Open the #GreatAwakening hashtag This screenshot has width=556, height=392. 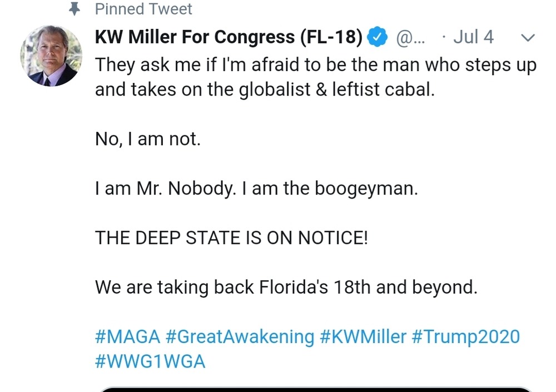pos(240,336)
